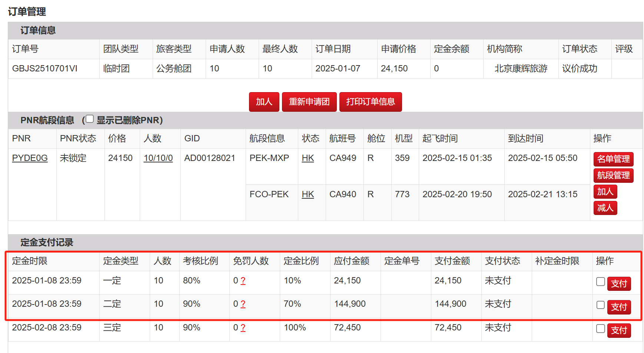This screenshot has height=353, width=644.
Task: Click the 重新申请团 button
Action: (309, 102)
